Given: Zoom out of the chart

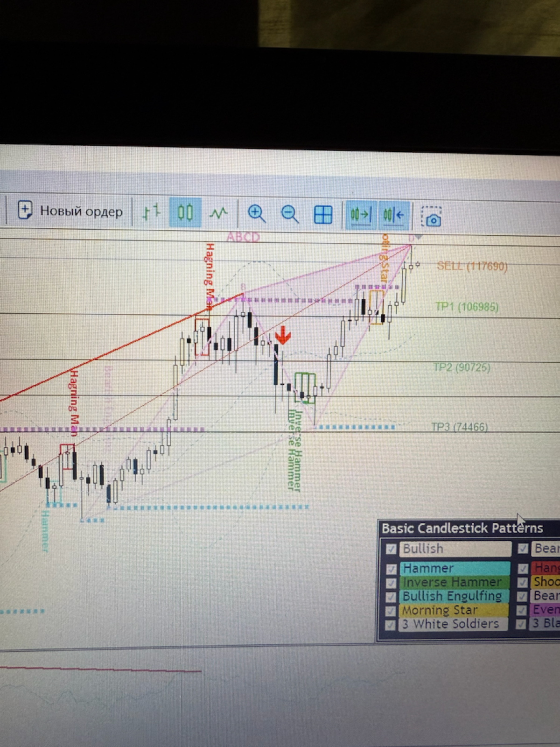Looking at the screenshot, I should click(290, 214).
